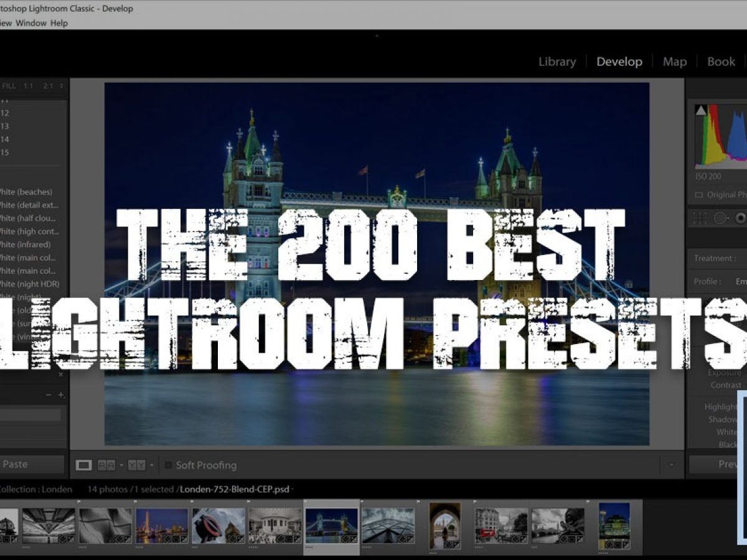Select the glass pyramid roof thumbnail
Image resolution: width=747 pixels, height=560 pixels.
coord(388,526)
